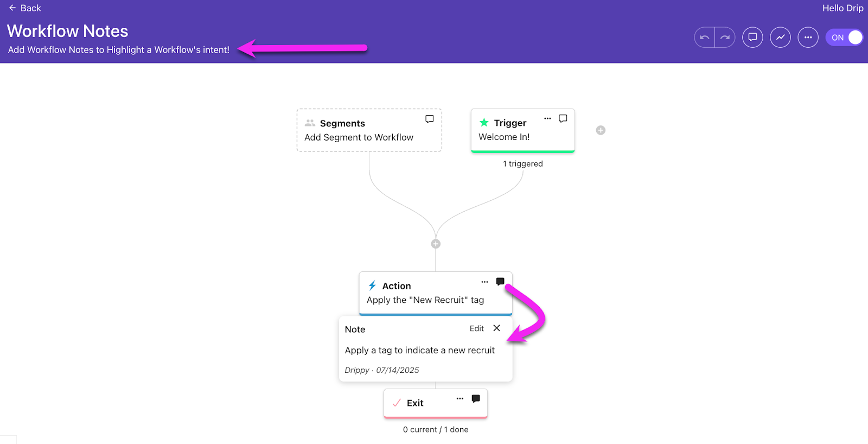Viewport: 868px width, 444px height.
Task: Click the Exit node checkmark icon
Action: tap(397, 403)
